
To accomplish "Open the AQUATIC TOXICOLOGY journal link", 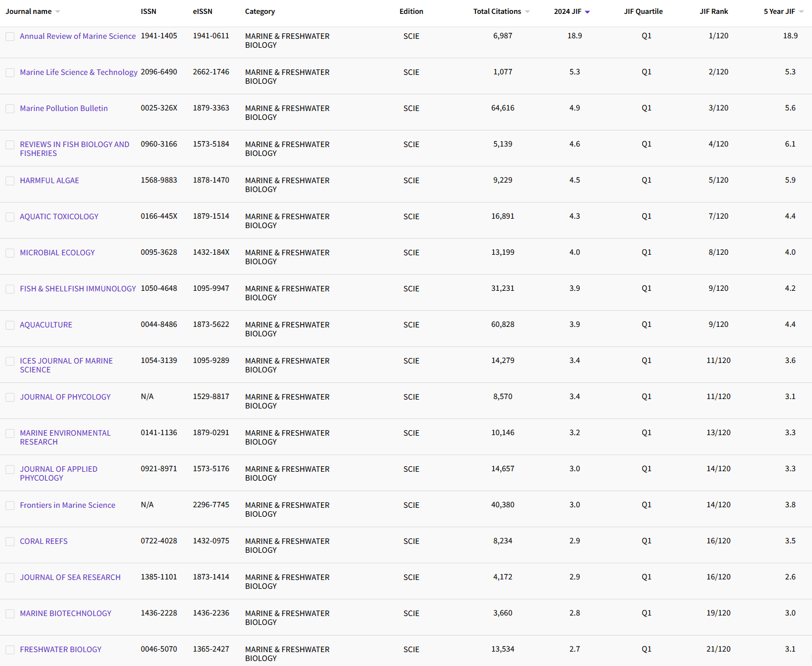I will (59, 216).
